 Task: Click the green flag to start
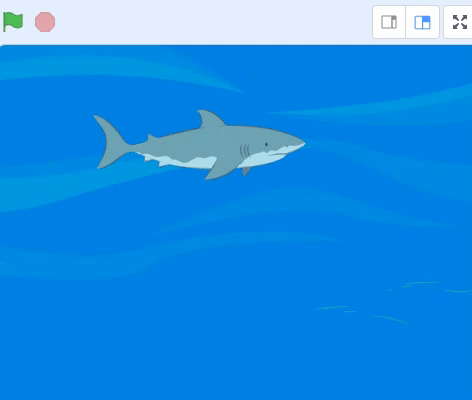tap(13, 22)
